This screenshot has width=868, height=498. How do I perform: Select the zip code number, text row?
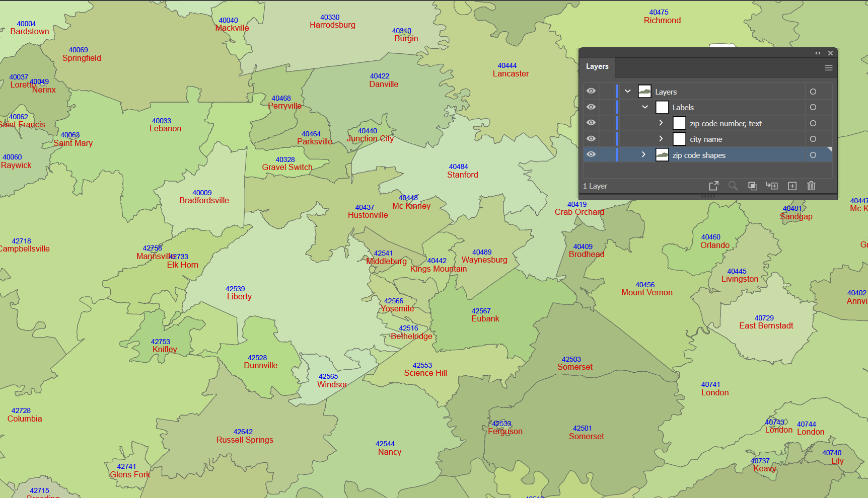[707, 123]
